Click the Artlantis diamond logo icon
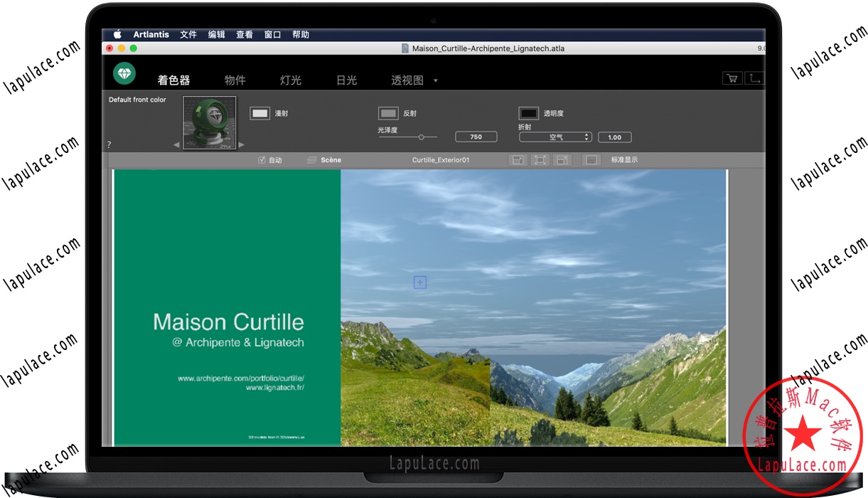 123,73
